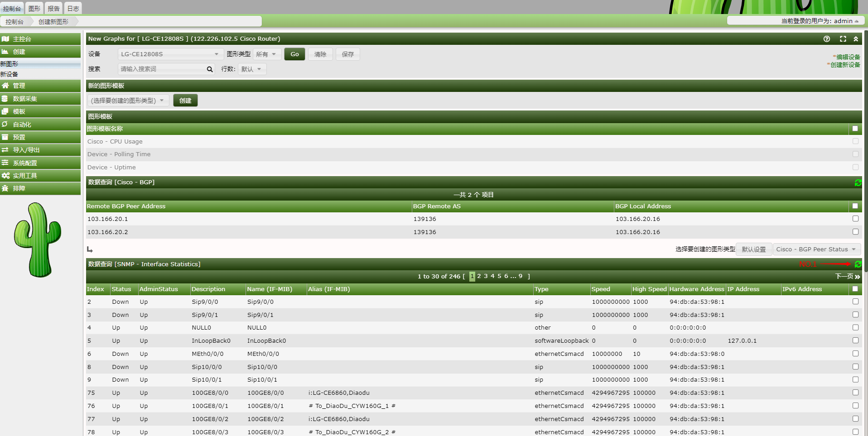This screenshot has height=436, width=868.
Task: Click the 排障 bug icon
Action: (x=5, y=188)
